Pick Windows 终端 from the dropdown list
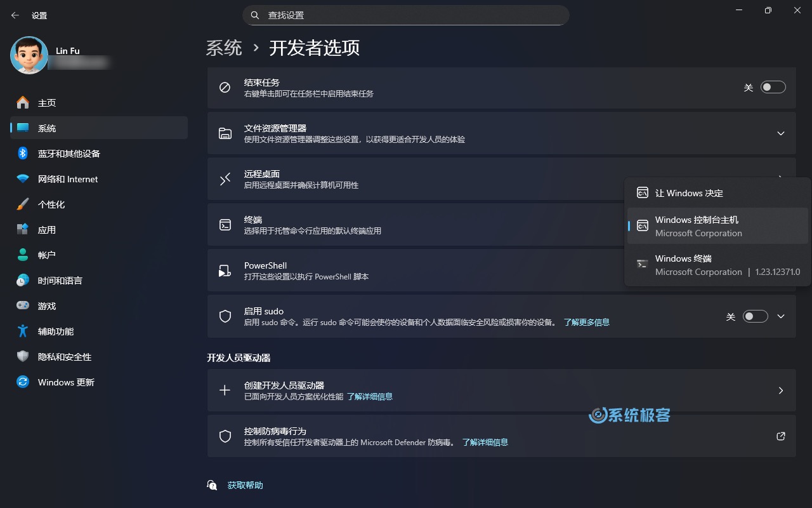This screenshot has width=812, height=508. (x=717, y=265)
